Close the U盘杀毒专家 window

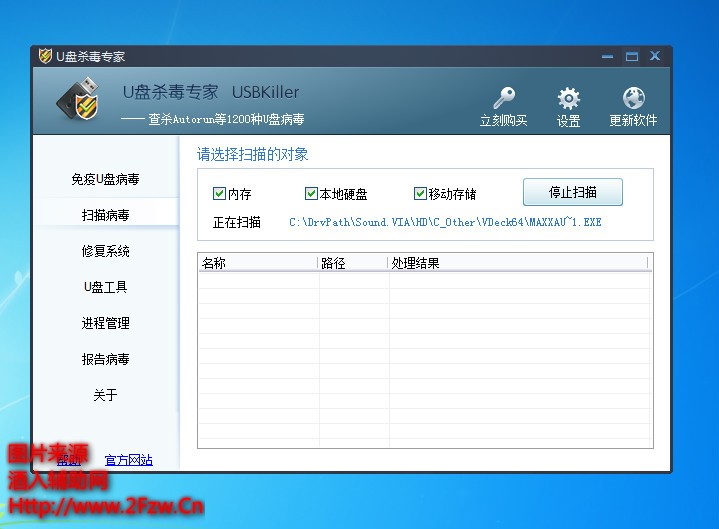[x=655, y=56]
